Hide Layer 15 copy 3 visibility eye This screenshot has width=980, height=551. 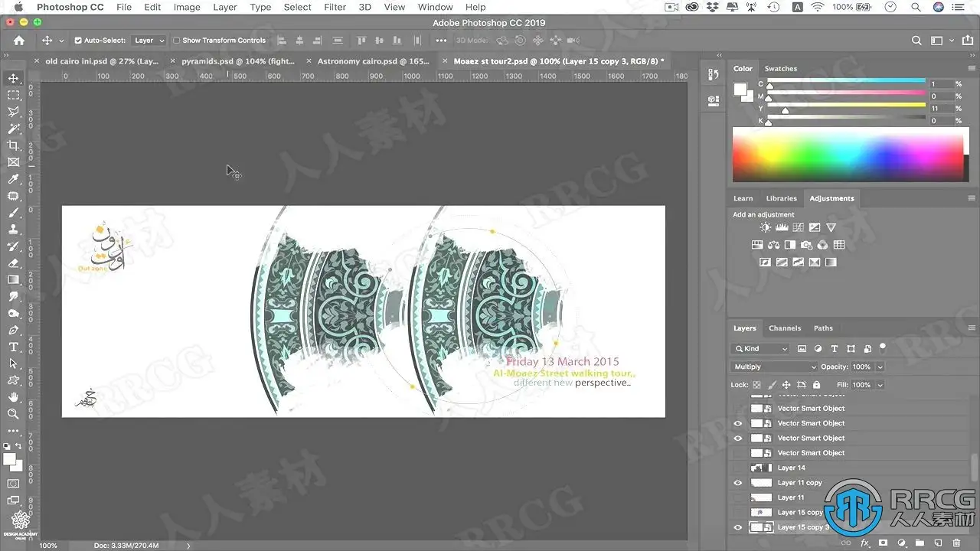[738, 527]
